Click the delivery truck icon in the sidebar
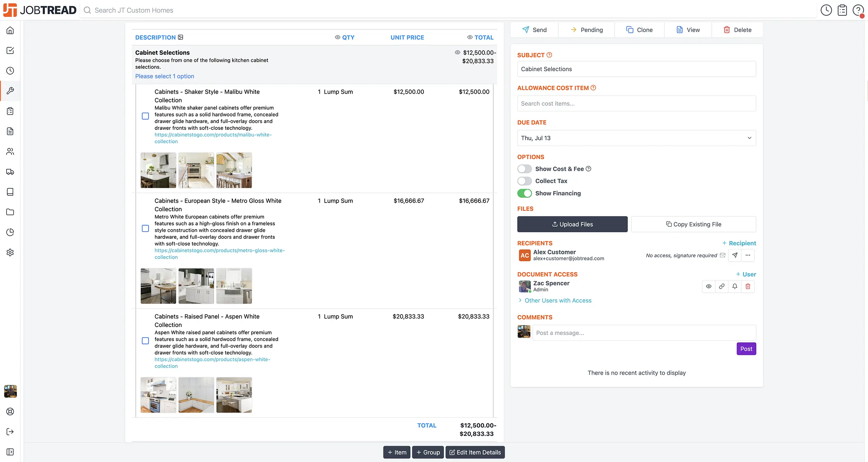Image resolution: width=868 pixels, height=462 pixels. point(10,172)
